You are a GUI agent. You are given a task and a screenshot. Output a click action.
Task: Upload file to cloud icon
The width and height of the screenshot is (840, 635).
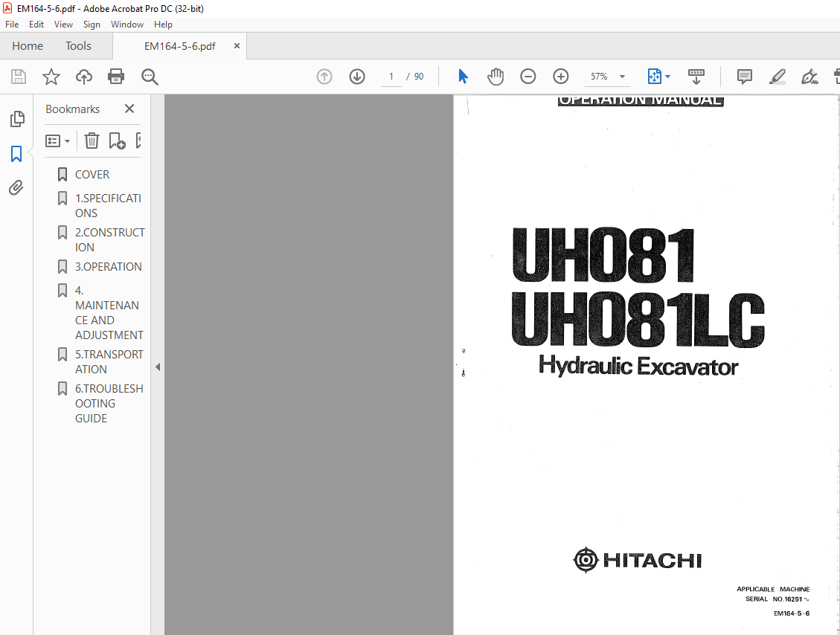click(x=83, y=77)
